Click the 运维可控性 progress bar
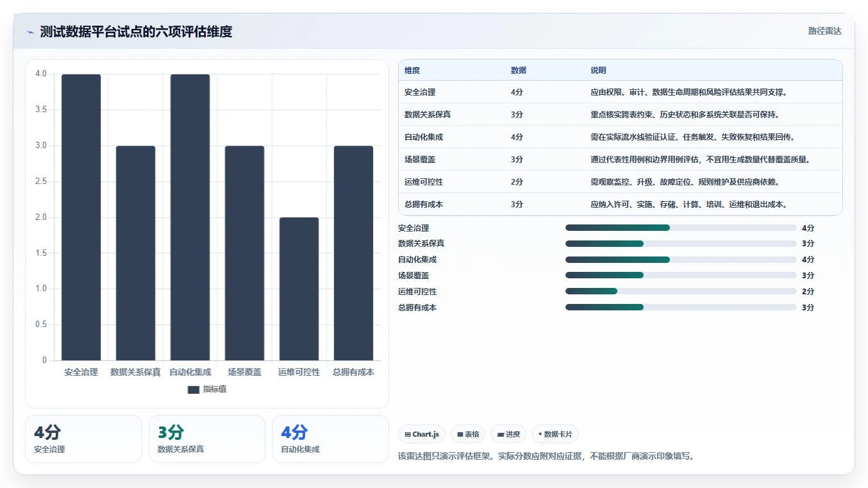The height and width of the screenshot is (488, 868). click(x=681, y=291)
